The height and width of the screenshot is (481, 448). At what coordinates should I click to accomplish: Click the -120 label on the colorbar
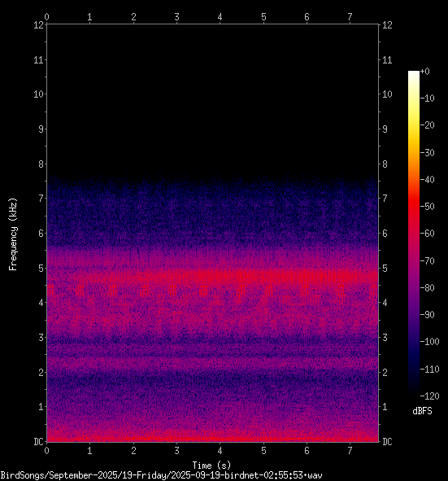click(429, 396)
